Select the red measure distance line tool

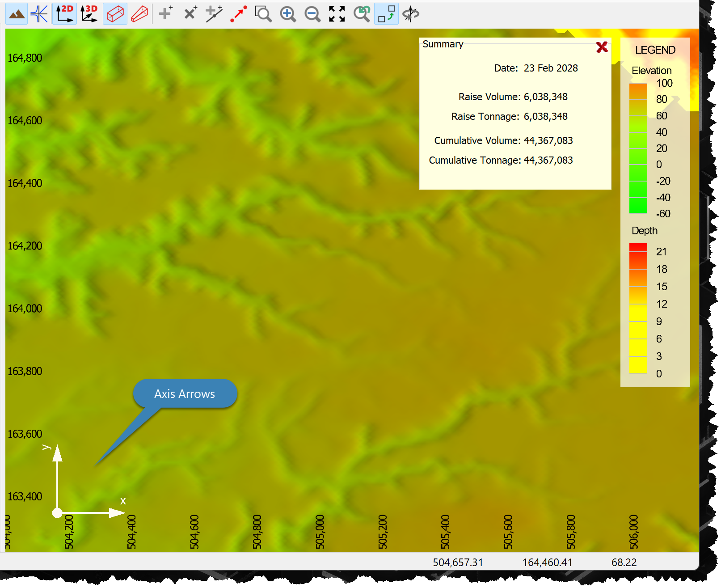239,14
